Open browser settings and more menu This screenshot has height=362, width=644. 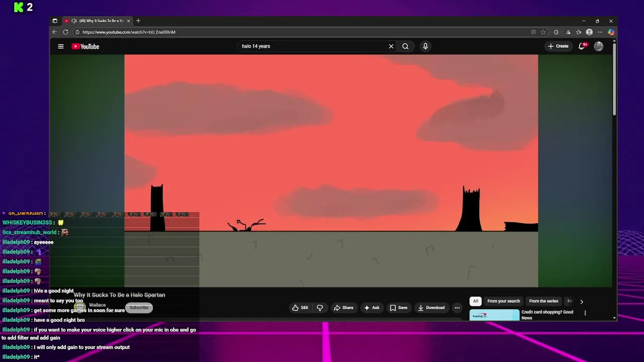coord(600,32)
